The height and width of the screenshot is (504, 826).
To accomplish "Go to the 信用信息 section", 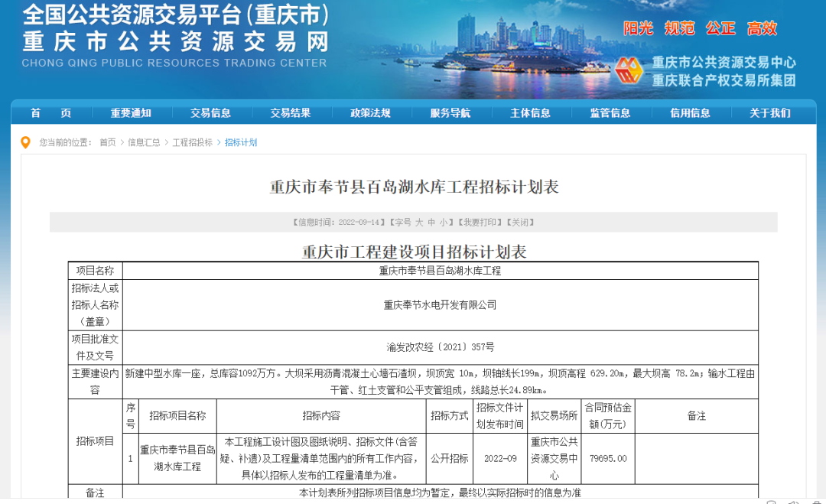I will (690, 113).
